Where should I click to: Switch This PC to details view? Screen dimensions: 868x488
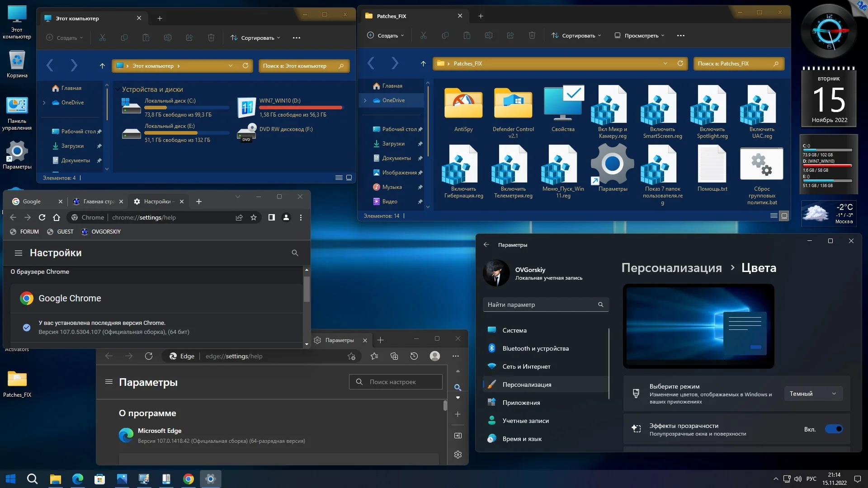click(x=339, y=178)
